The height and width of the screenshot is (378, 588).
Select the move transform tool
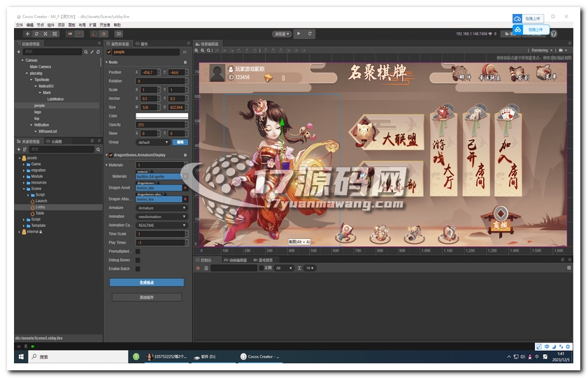(27, 34)
